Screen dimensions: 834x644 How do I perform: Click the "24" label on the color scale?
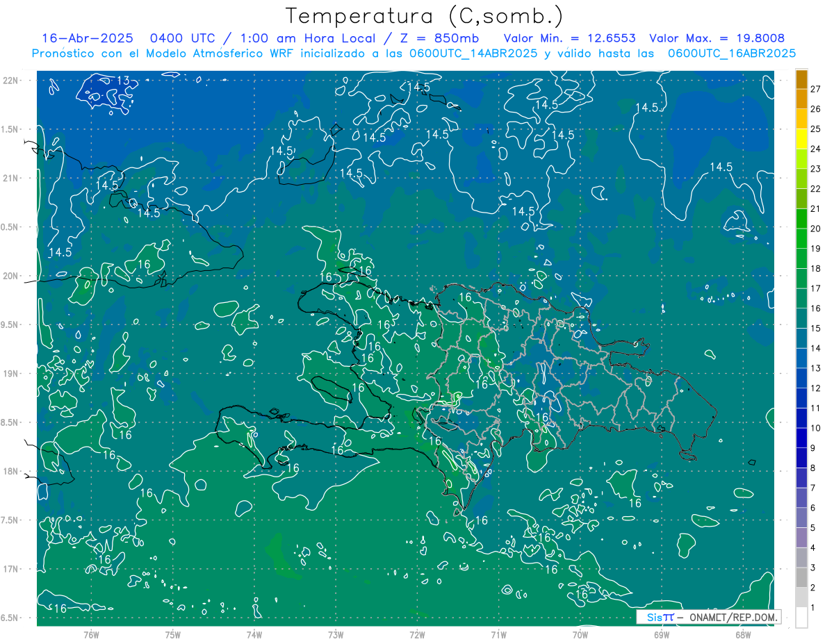(816, 149)
